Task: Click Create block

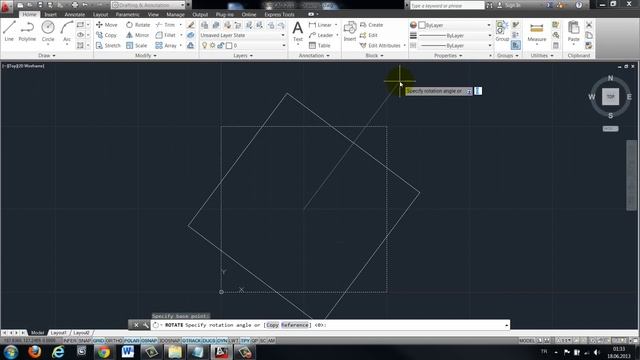Action: click(371, 25)
